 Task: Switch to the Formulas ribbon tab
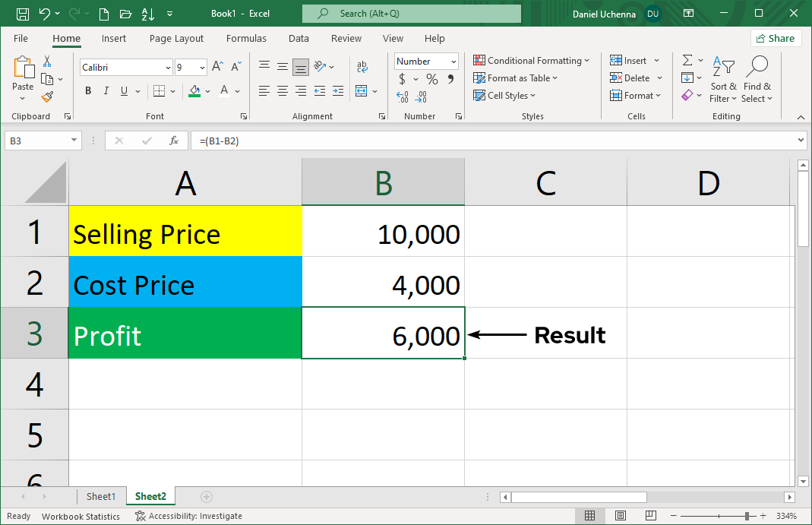246,38
